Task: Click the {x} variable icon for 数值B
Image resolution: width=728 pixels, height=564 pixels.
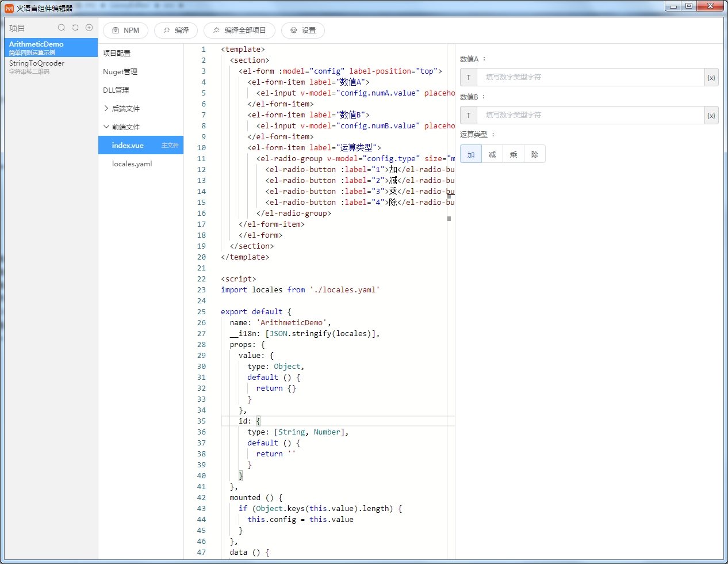Action: click(x=711, y=116)
